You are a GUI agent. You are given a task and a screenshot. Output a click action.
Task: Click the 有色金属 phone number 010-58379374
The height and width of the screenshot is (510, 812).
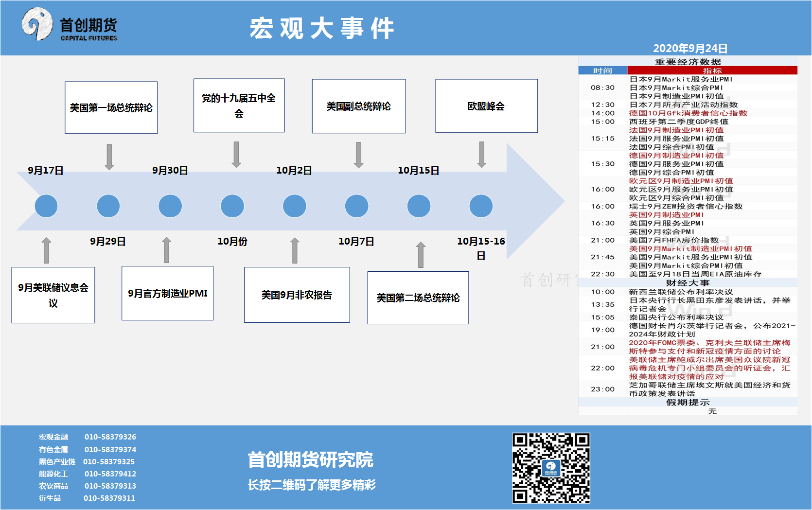coord(110,450)
